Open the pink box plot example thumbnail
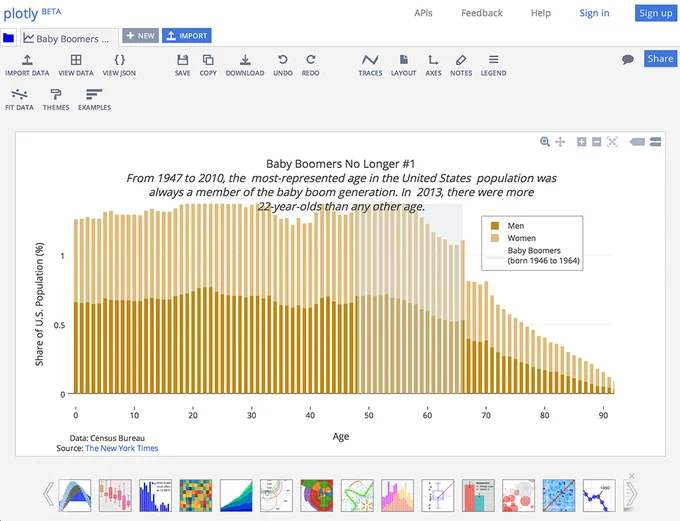This screenshot has width=680, height=521. pos(115,495)
